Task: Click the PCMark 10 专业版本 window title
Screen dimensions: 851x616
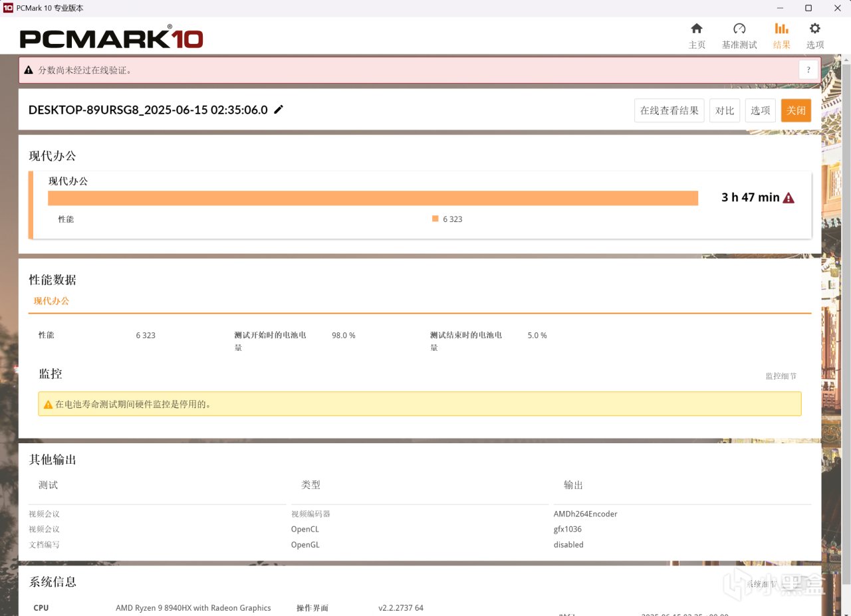Action: pos(50,8)
